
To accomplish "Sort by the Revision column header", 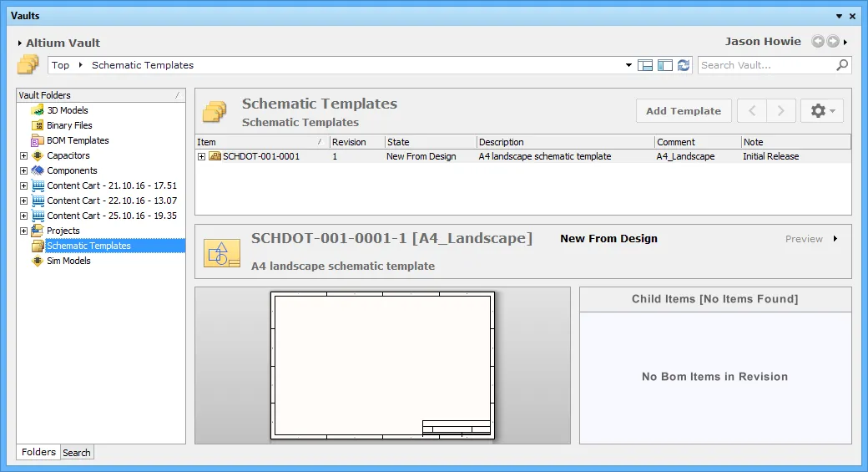I will (357, 142).
